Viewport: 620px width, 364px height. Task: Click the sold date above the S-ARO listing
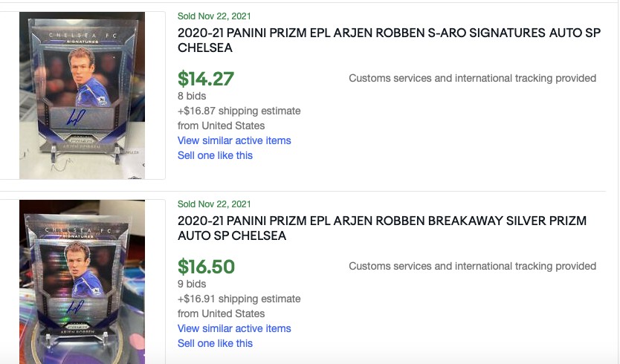(x=214, y=16)
